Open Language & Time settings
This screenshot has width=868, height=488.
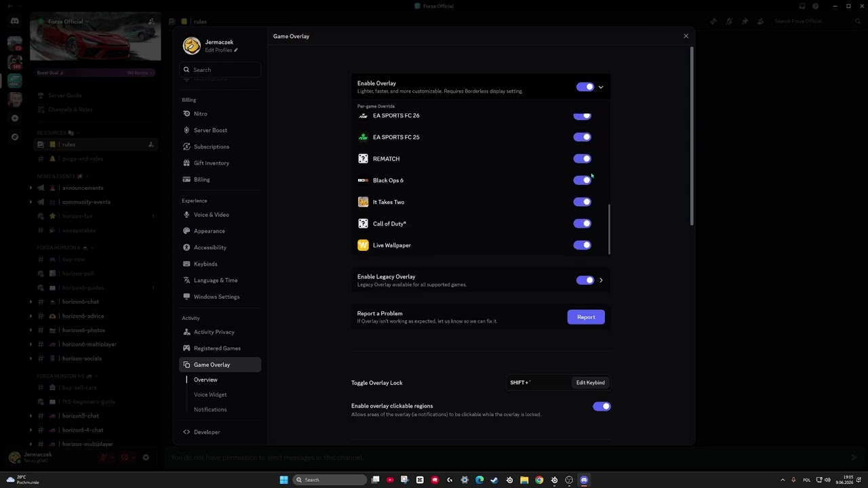coord(220,280)
